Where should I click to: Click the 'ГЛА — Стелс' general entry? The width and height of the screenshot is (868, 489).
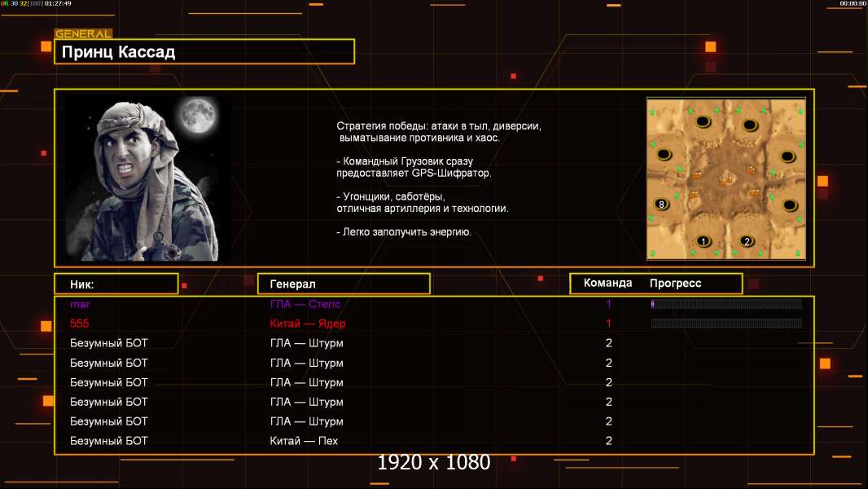(x=305, y=304)
